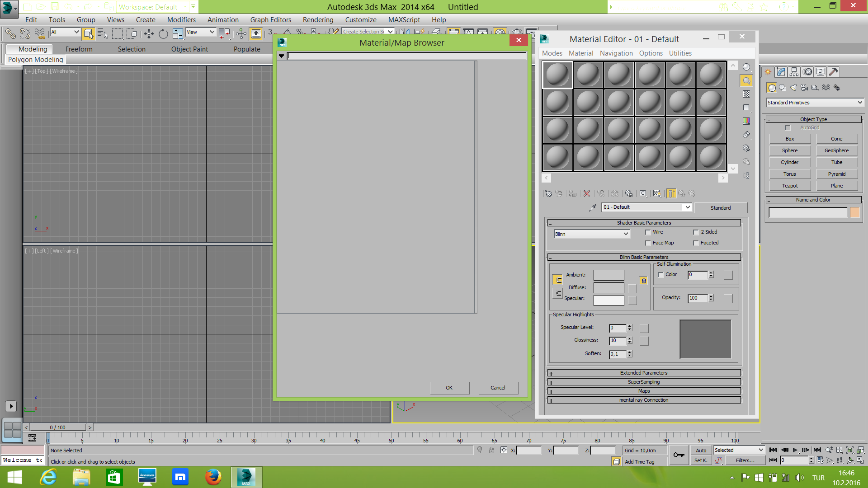Screen dimensions: 868x488
Task: Click the Get Material icon in Material Editor
Action: (x=548, y=193)
